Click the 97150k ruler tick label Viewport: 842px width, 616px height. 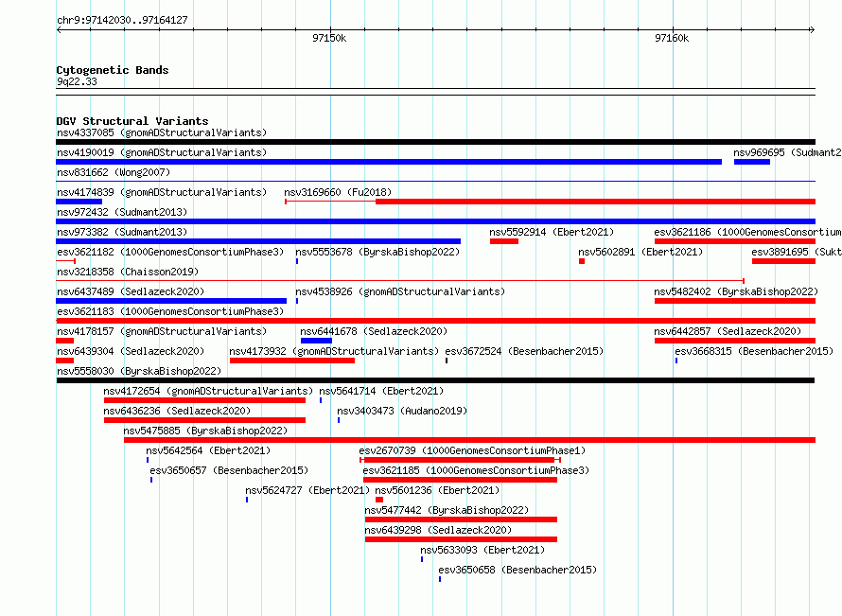[329, 38]
